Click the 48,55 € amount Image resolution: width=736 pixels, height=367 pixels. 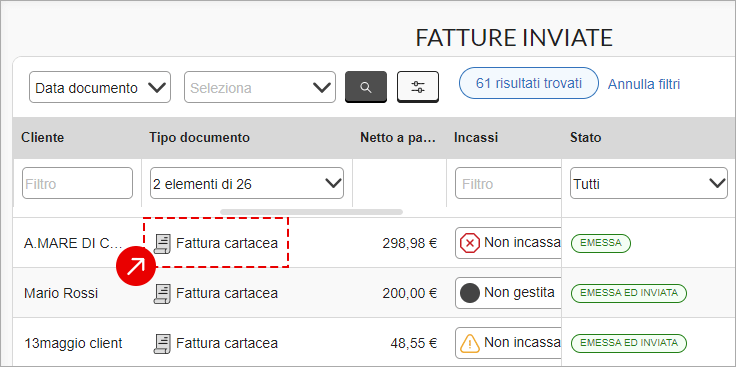pyautogui.click(x=414, y=344)
